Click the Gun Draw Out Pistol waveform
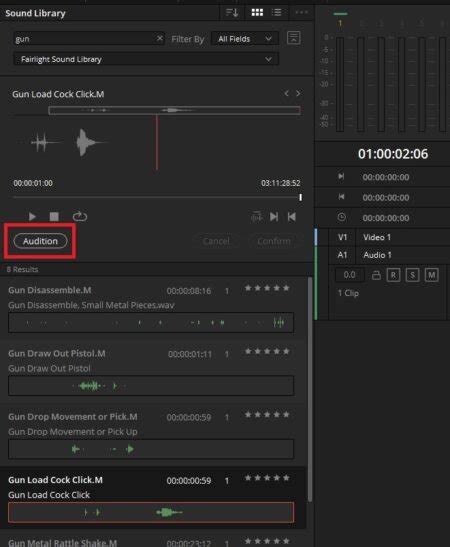The image size is (450, 547). coord(151,386)
